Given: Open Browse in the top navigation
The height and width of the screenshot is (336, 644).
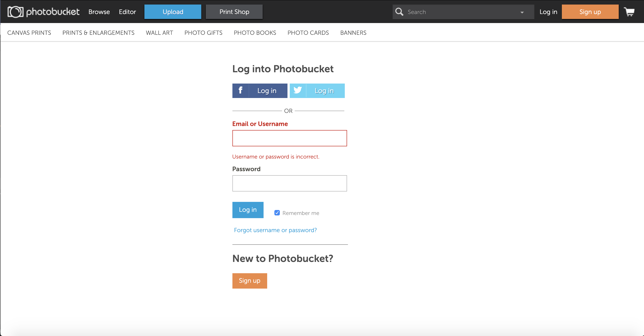Looking at the screenshot, I should pos(99,12).
